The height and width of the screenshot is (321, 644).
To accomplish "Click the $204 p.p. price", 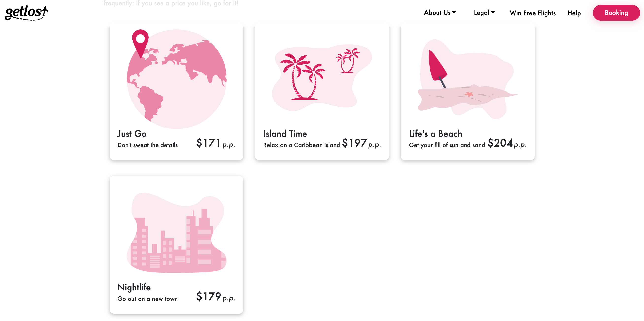I will pos(507,143).
